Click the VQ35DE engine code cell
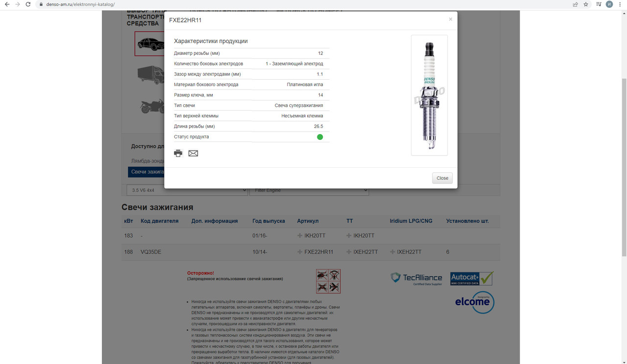 click(151, 252)
